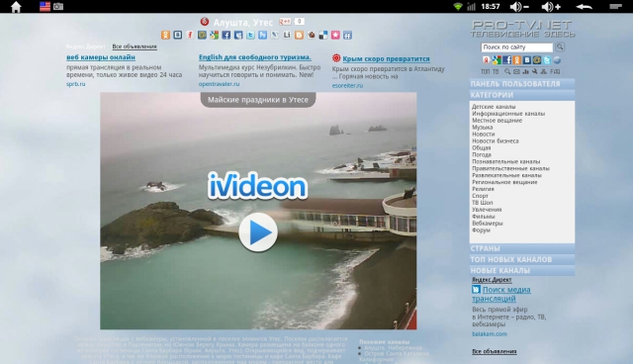Click the bar chart statistics icon in sidebar
Screen dimensions: 633x364
coord(525,71)
